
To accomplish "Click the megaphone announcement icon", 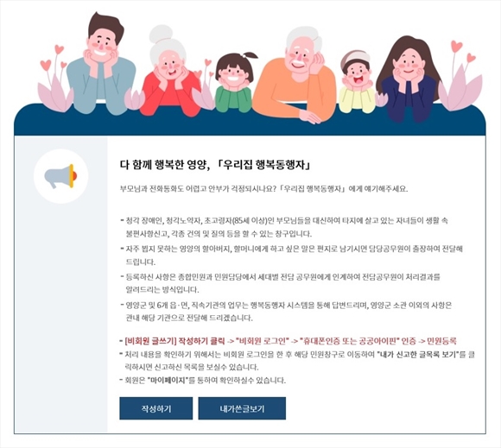I will click(x=60, y=176).
